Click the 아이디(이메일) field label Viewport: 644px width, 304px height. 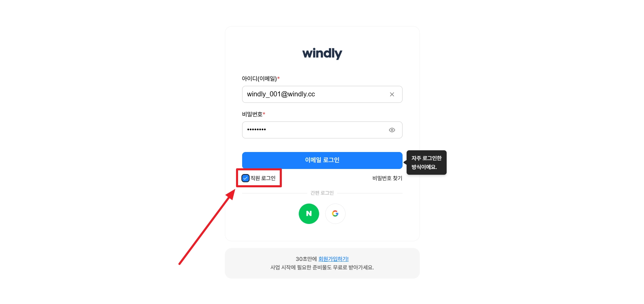pos(259,79)
